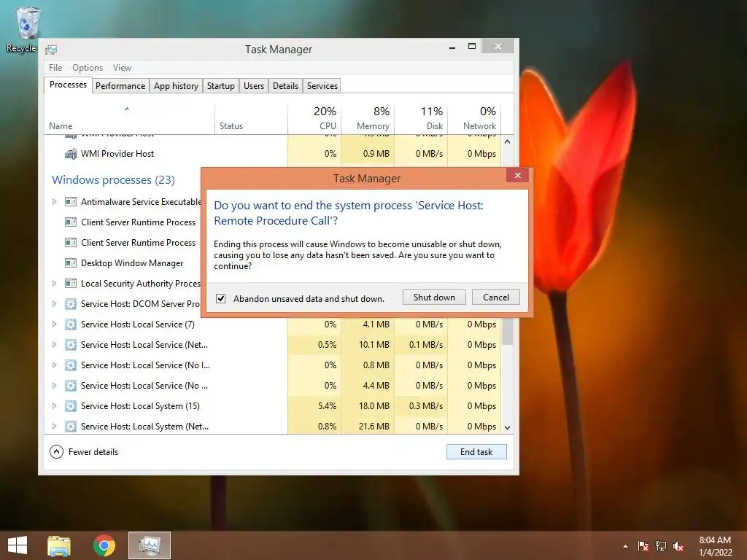
Task: Collapse to Fewer details
Action: coord(84,452)
